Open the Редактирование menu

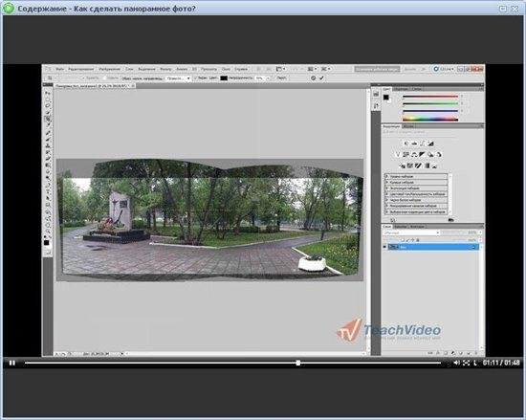tap(81, 69)
